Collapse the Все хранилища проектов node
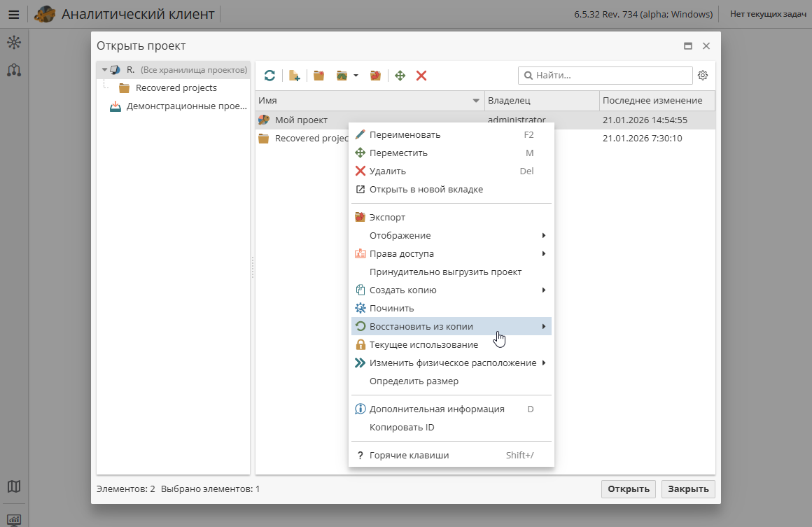 (x=104, y=69)
